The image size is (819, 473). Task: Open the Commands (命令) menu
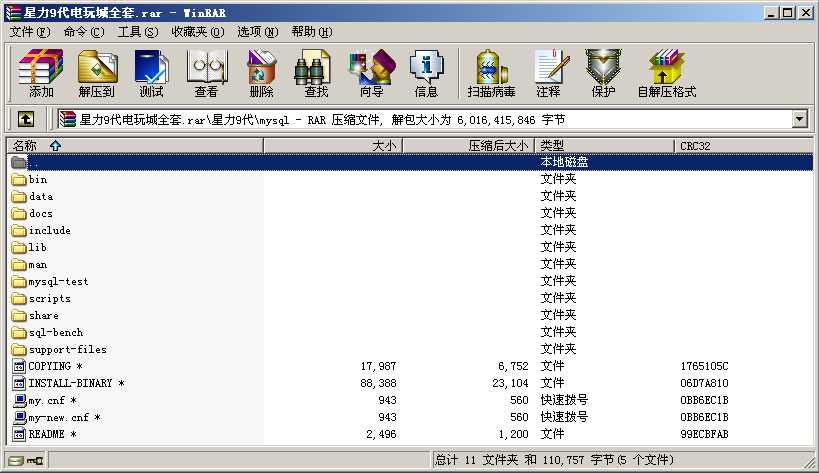click(84, 32)
